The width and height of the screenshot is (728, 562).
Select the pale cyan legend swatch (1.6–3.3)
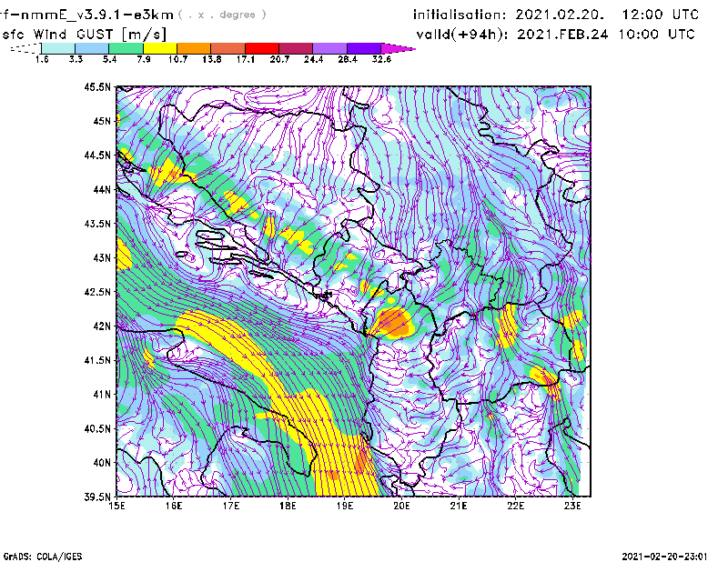[x=59, y=48]
